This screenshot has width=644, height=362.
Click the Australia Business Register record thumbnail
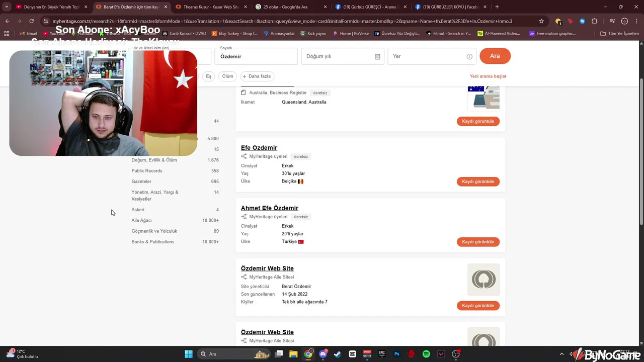point(484,98)
